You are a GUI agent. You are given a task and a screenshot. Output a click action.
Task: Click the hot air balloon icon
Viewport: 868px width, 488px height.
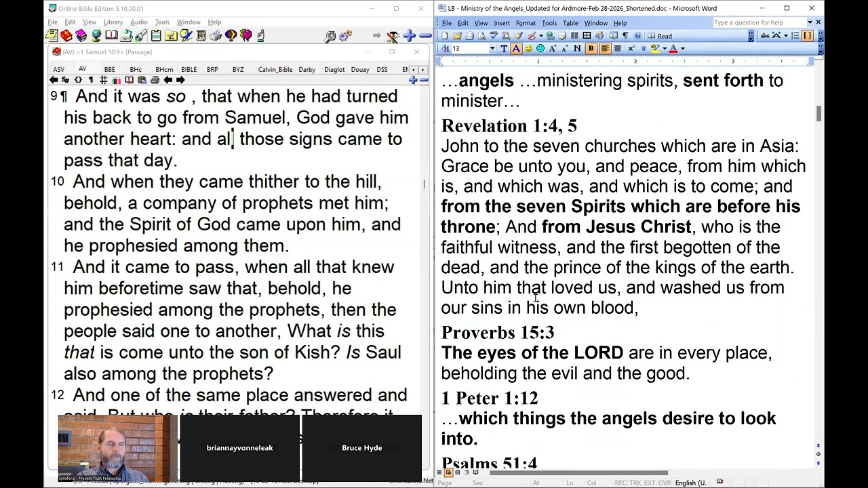231,35
